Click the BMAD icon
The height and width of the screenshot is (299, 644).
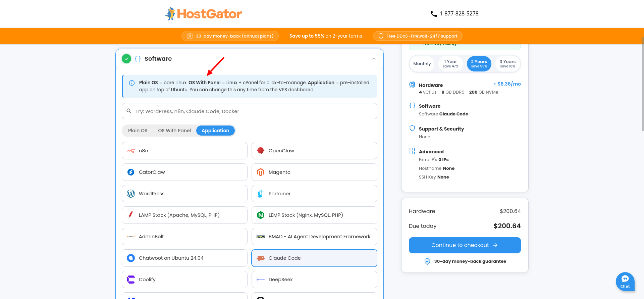261,237
